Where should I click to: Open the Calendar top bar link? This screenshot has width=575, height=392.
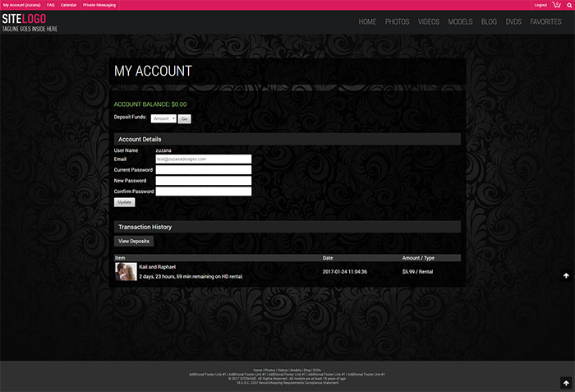tap(68, 5)
